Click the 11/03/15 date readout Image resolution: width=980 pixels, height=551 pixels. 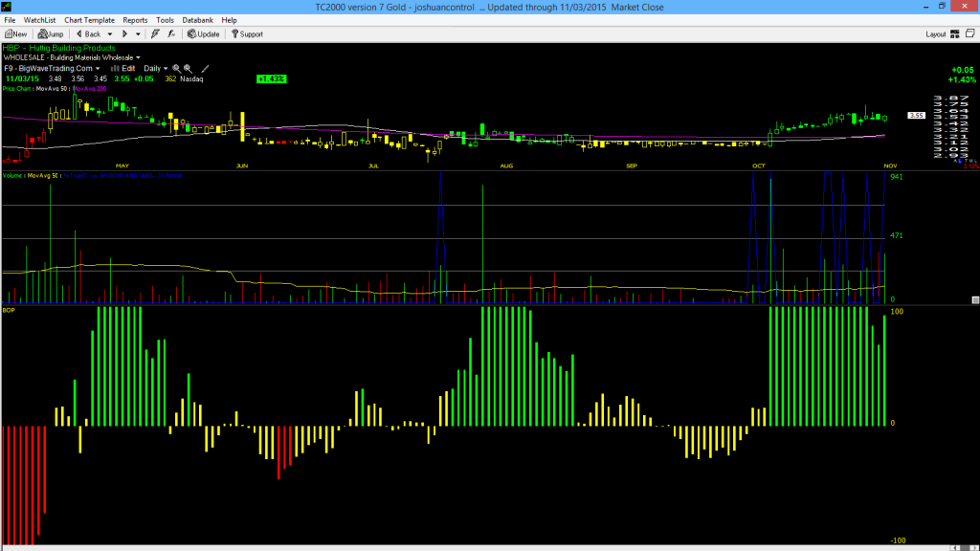[x=23, y=79]
